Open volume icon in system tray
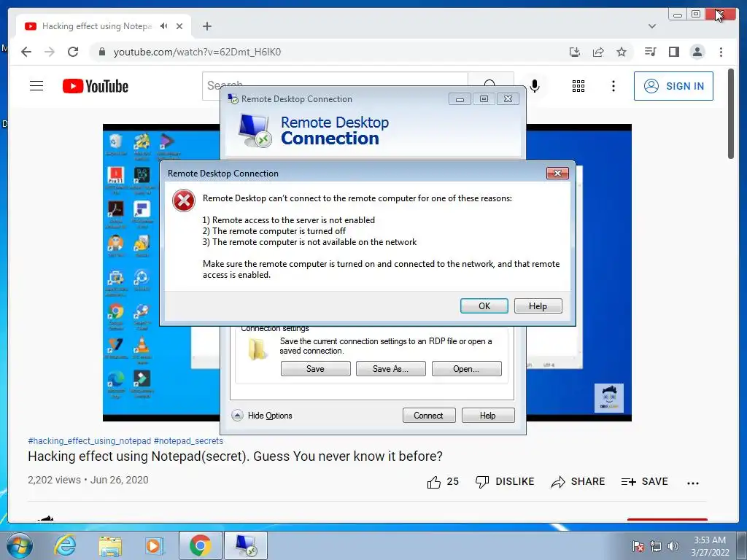The height and width of the screenshot is (560, 747). click(x=673, y=547)
